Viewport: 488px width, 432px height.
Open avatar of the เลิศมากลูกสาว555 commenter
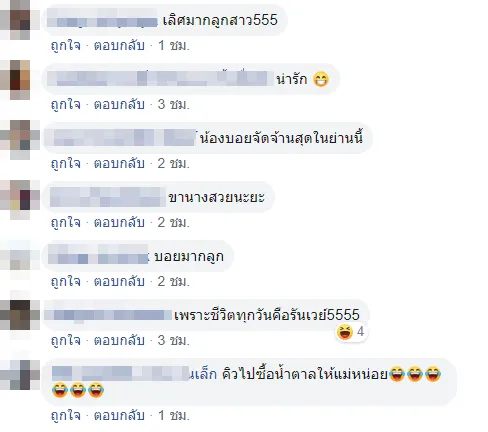pyautogui.click(x=17, y=20)
